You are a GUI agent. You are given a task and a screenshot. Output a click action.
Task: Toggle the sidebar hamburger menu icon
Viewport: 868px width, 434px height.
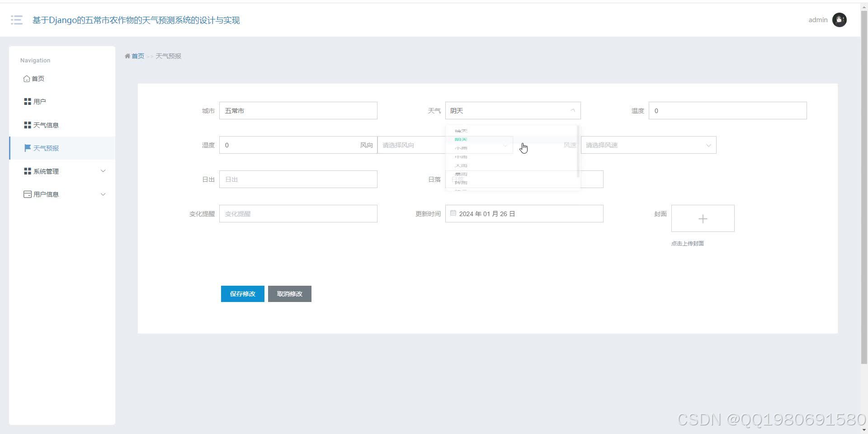click(17, 20)
